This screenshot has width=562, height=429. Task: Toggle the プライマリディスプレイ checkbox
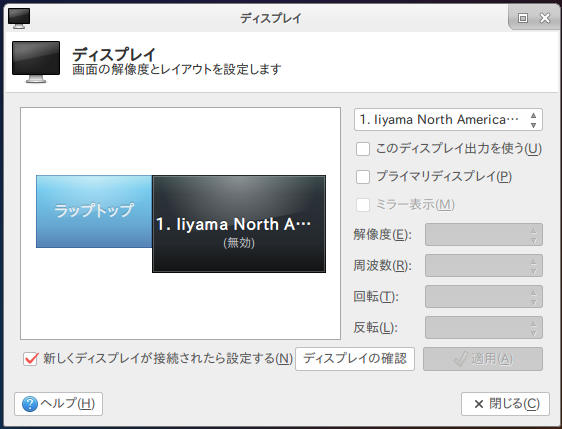point(363,177)
